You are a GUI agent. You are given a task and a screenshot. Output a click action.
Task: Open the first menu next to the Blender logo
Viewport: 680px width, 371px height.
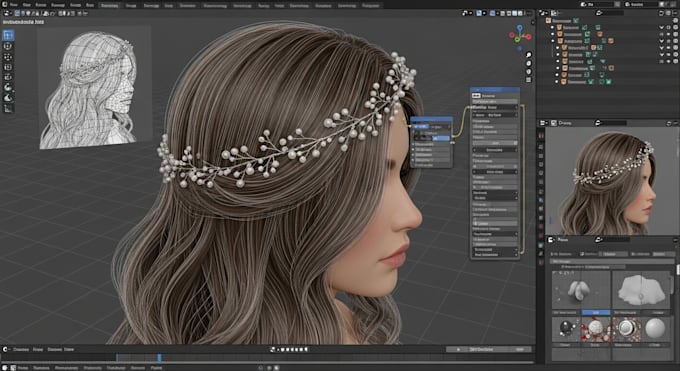(x=13, y=5)
